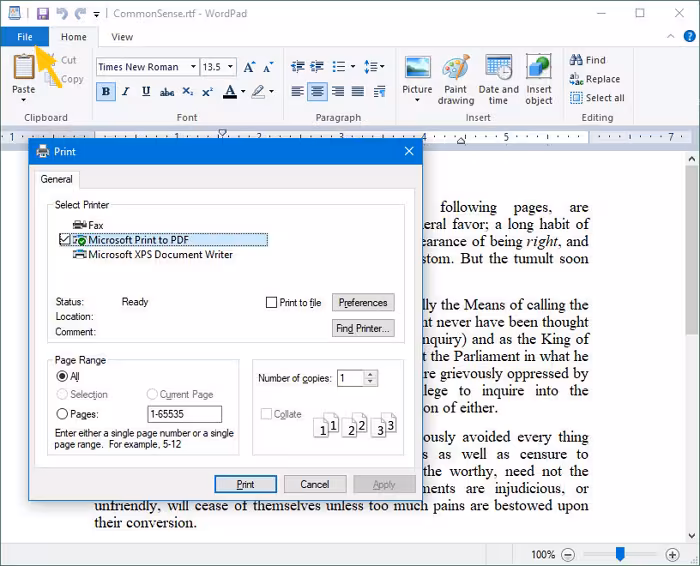Insert a Paint drawing
The width and height of the screenshot is (700, 566).
(456, 79)
